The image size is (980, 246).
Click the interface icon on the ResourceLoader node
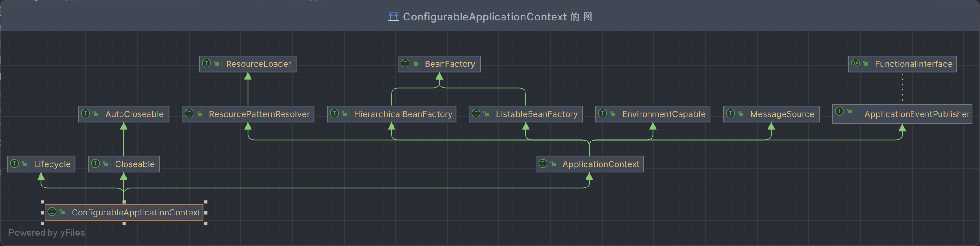[x=206, y=63]
